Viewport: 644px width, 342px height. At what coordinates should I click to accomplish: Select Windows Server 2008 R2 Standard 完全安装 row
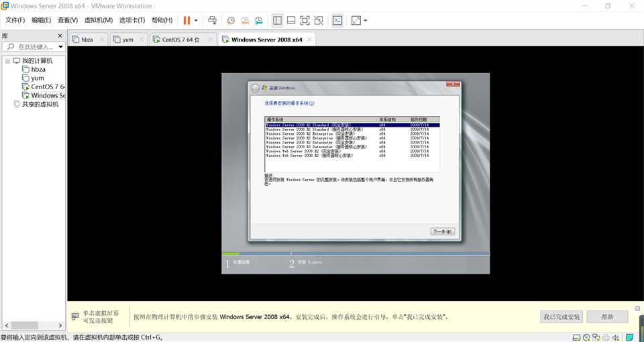[352, 125]
